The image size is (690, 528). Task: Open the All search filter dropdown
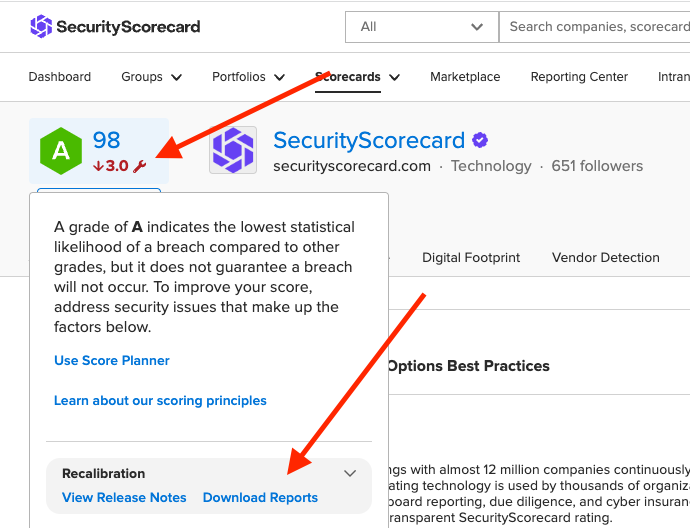coord(422,27)
